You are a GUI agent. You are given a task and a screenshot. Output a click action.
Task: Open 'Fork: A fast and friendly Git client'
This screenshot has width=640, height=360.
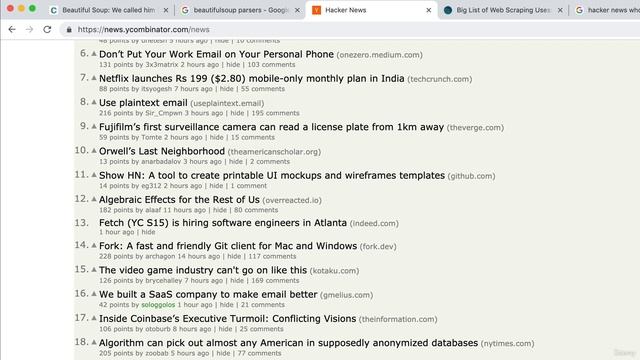[x=228, y=246]
